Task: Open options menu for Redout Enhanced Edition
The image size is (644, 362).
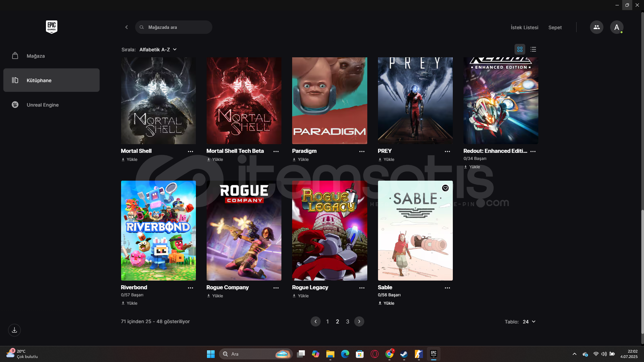Action: (533, 152)
